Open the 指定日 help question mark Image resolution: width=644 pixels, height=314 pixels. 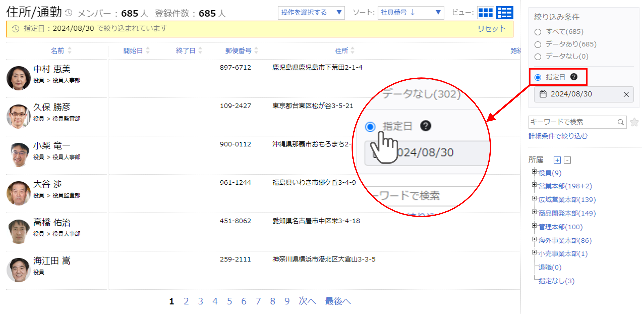click(574, 77)
